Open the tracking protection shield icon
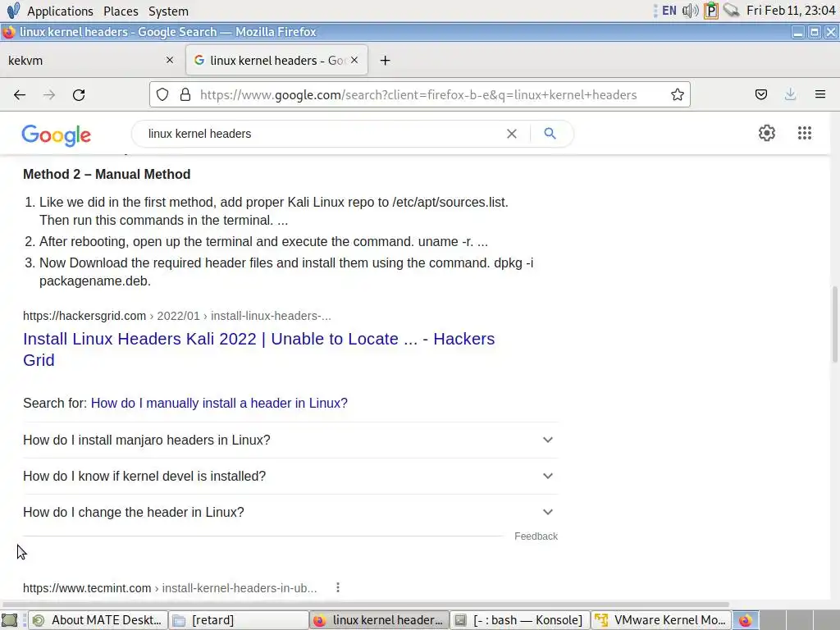 click(x=162, y=95)
